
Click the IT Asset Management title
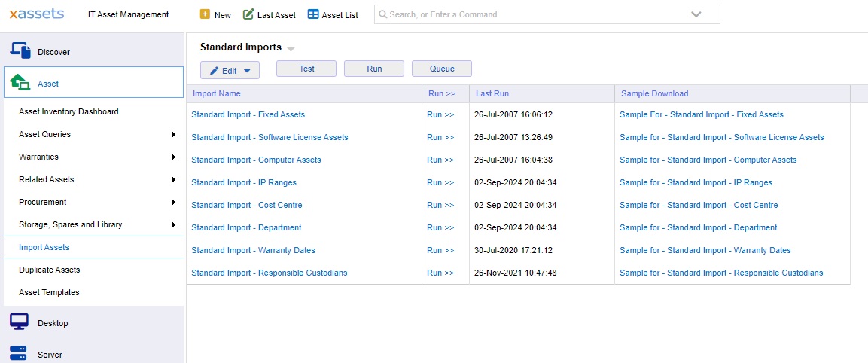click(x=129, y=14)
